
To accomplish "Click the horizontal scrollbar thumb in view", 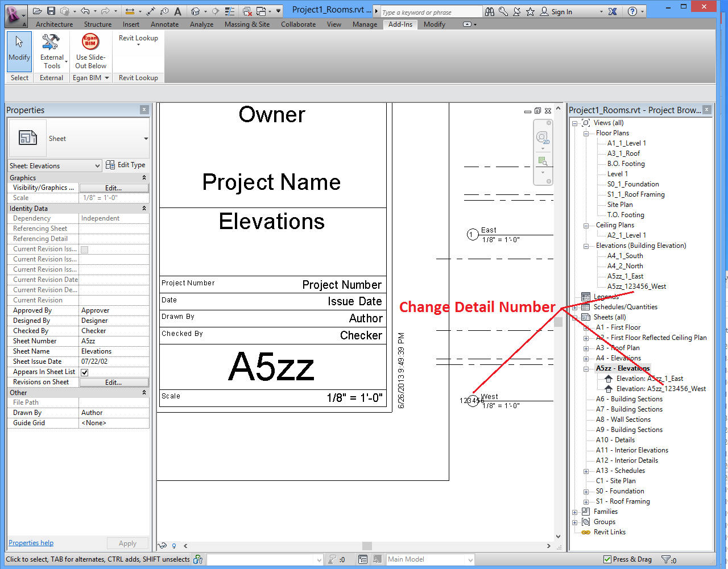I will [367, 546].
